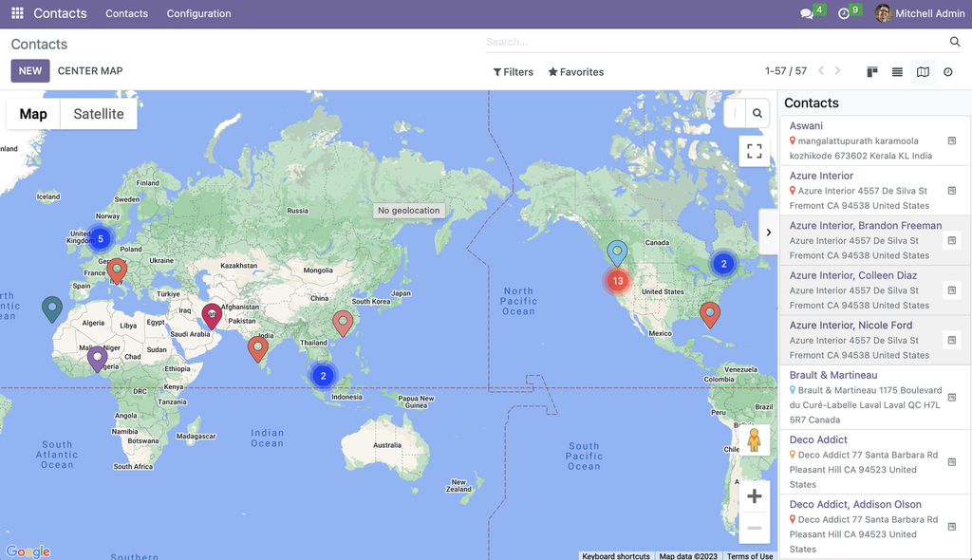This screenshot has height=560, width=972.
Task: Open Colleen Diaz record form icon
Action: click(951, 290)
